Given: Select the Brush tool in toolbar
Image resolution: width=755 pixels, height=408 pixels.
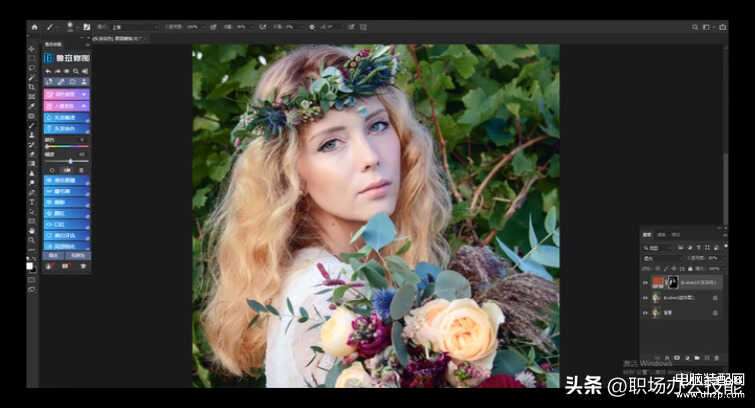Looking at the screenshot, I should 32,125.
